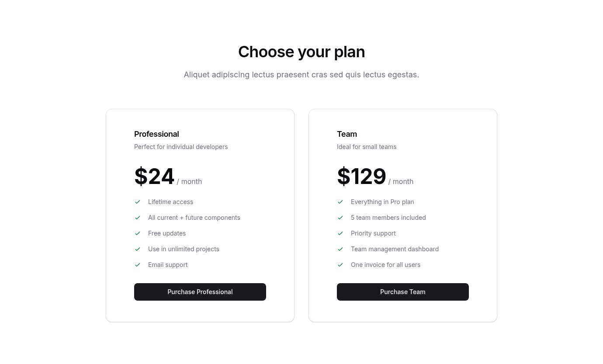Click the Ideal for small teams subtitle
The image size is (603, 364).
367,147
